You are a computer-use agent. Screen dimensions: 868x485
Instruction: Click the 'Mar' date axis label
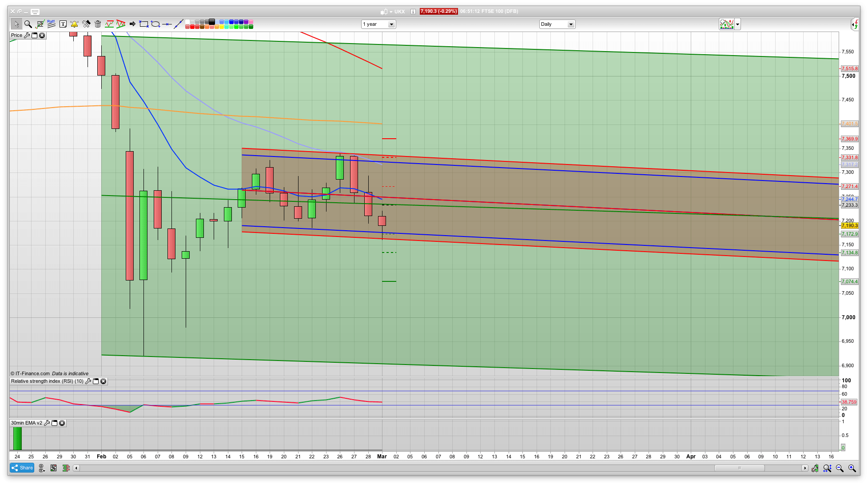click(x=382, y=457)
